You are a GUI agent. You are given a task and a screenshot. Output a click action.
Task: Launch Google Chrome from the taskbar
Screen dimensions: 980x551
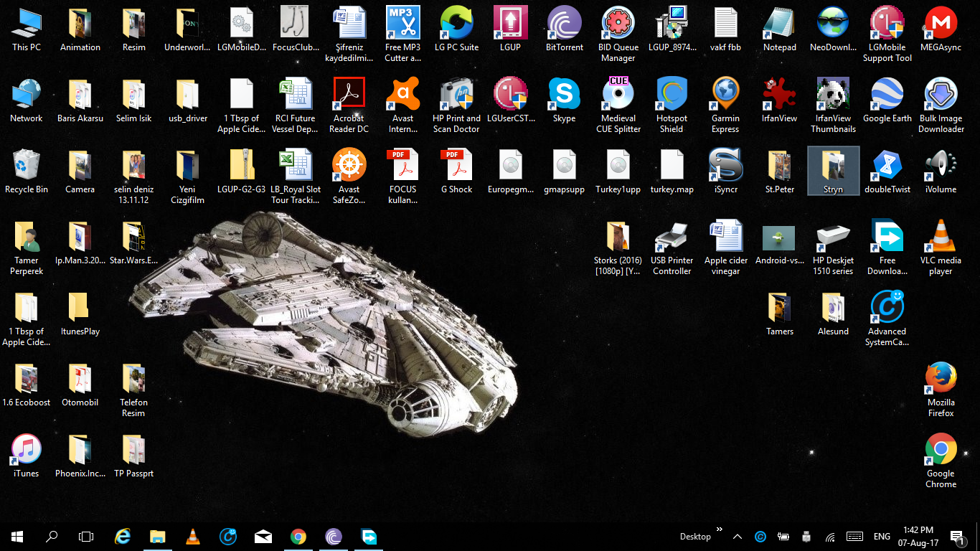point(298,536)
